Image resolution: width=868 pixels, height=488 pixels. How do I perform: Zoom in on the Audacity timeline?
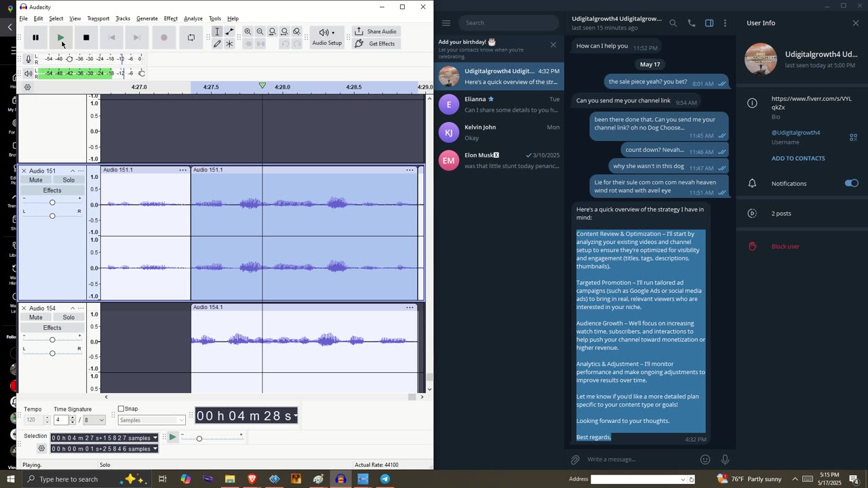(248, 32)
